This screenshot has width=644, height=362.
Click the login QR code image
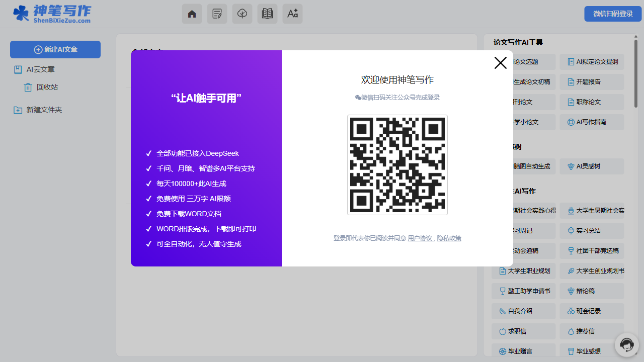tap(397, 165)
